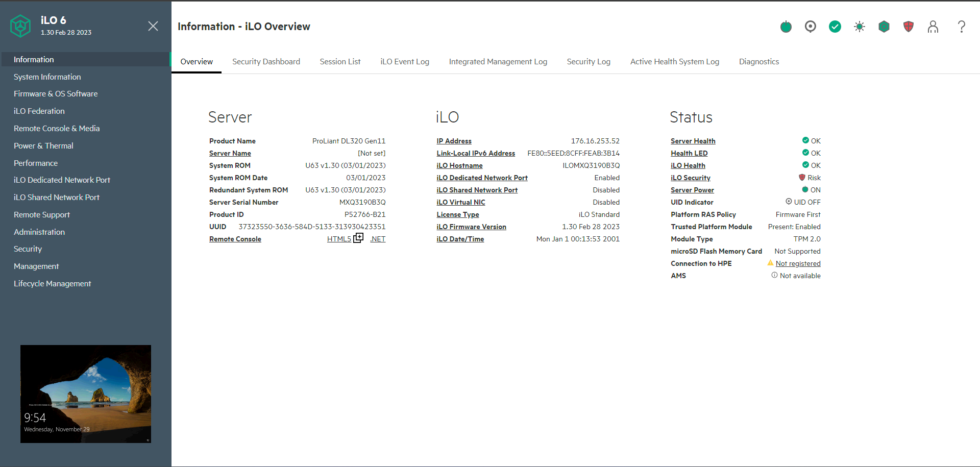Click the green OK icon for Health LED
The image size is (980, 467).
[x=805, y=153]
